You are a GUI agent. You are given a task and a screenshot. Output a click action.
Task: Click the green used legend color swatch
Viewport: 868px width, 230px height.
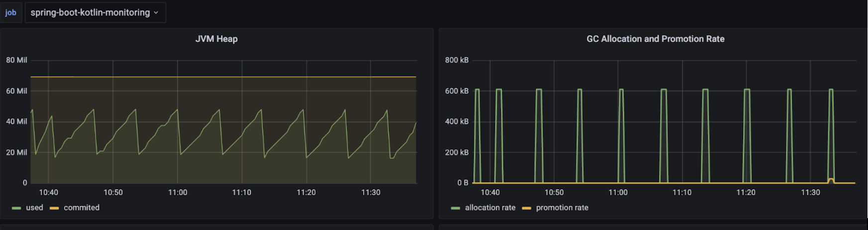pos(16,208)
